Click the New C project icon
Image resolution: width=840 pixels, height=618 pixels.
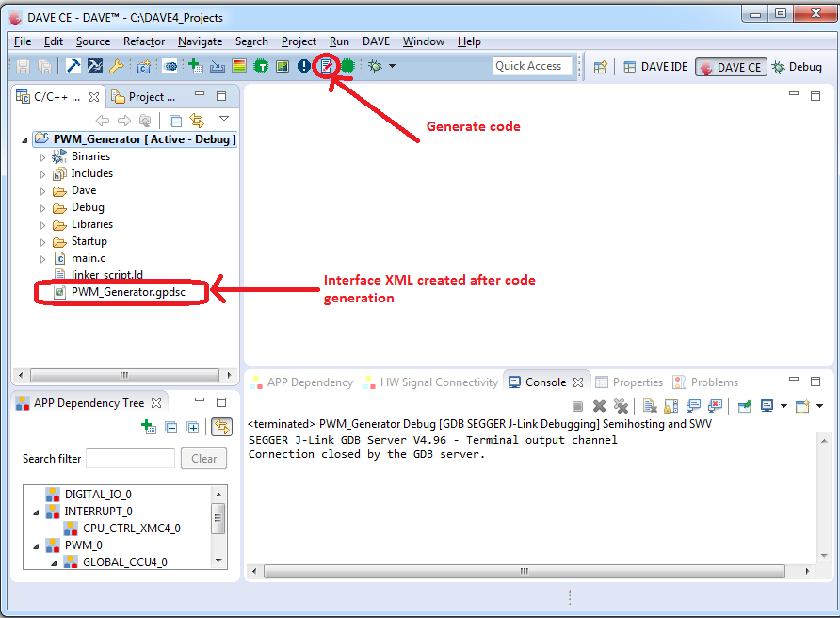[x=143, y=67]
